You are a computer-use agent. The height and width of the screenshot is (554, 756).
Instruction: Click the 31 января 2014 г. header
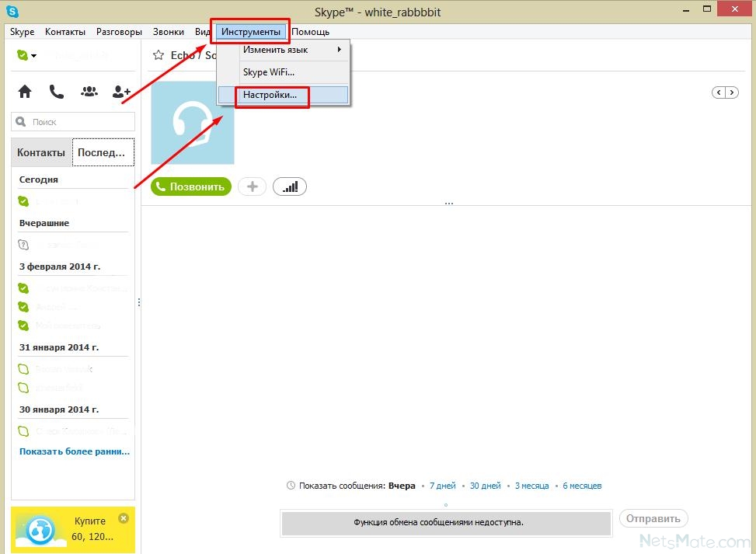(59, 347)
